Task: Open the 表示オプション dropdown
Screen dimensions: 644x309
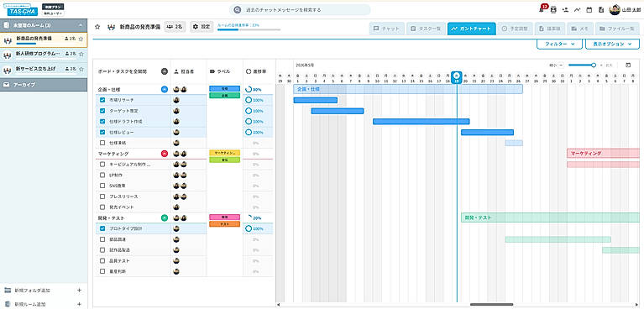Action: click(612, 44)
